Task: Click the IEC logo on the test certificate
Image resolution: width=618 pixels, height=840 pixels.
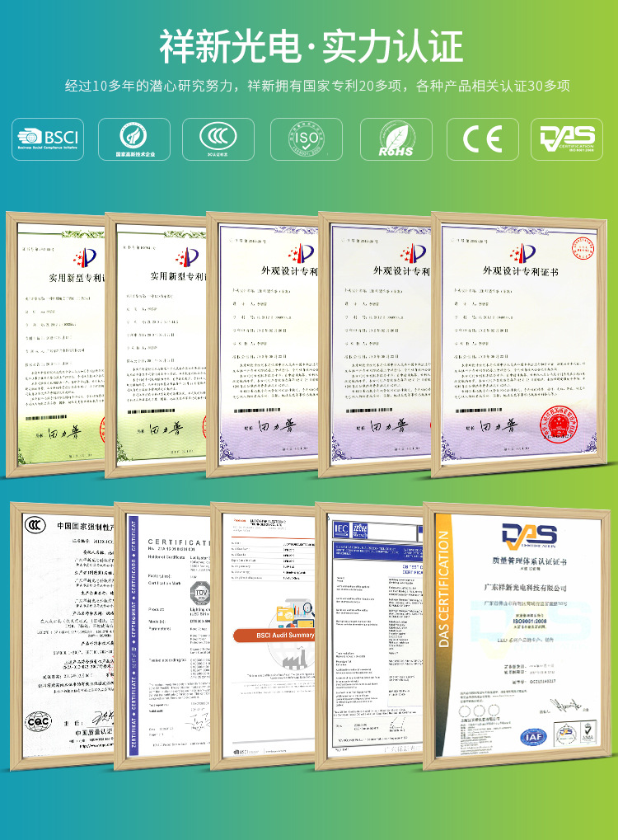Action: click(x=342, y=530)
